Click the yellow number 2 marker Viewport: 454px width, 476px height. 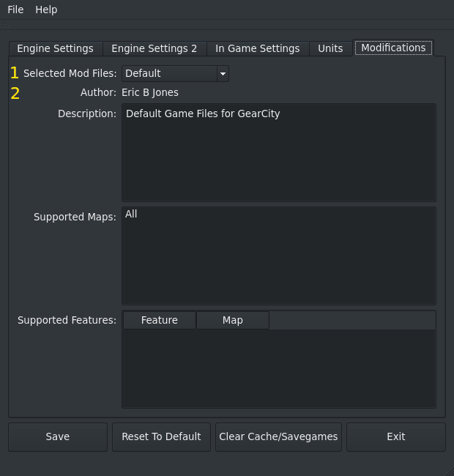pos(15,93)
